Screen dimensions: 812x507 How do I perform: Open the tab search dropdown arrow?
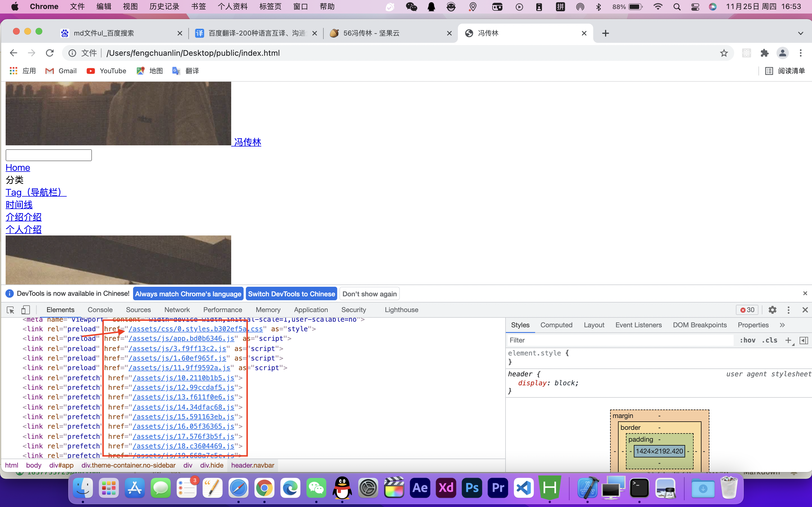tap(801, 33)
